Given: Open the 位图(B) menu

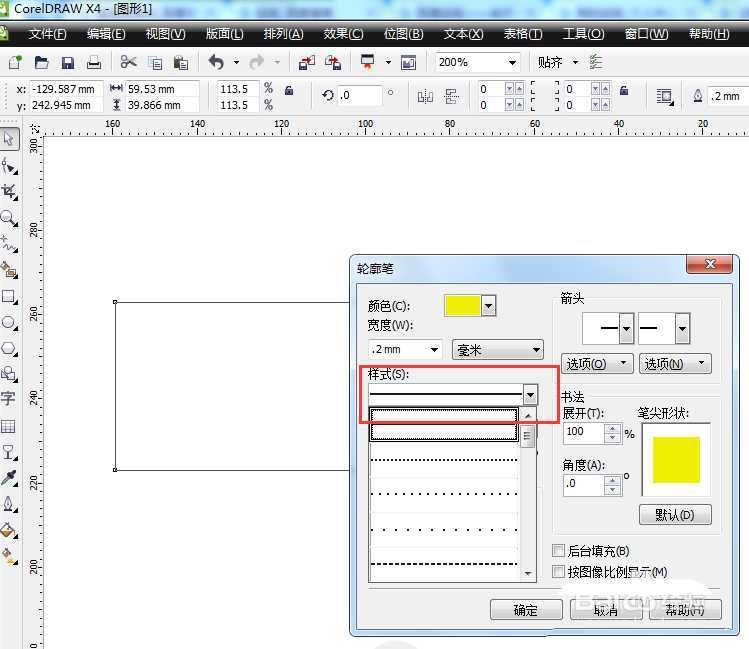Looking at the screenshot, I should pyautogui.click(x=403, y=34).
